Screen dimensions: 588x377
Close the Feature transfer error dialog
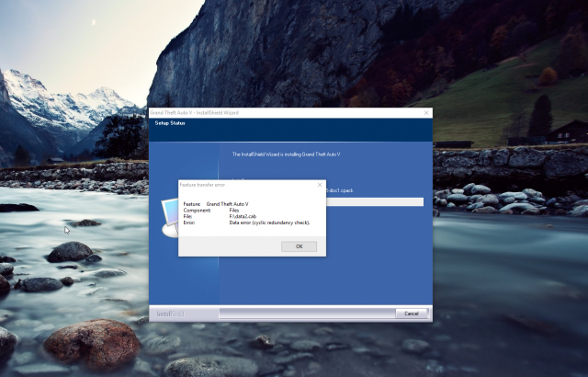point(320,185)
